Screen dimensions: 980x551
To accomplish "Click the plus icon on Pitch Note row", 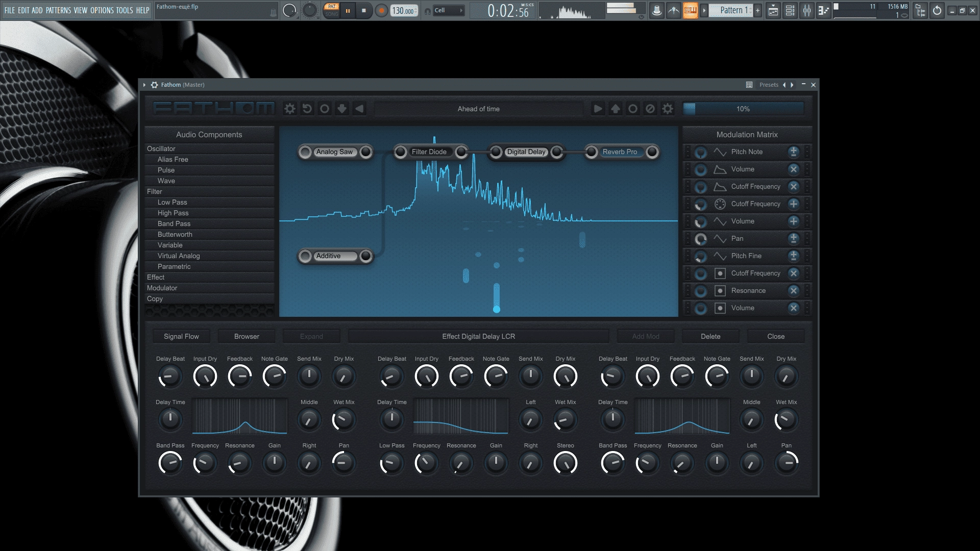I will pos(793,152).
